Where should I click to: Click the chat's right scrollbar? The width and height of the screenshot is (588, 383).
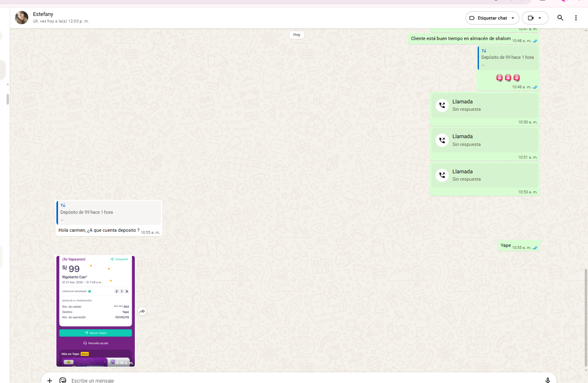point(586,318)
